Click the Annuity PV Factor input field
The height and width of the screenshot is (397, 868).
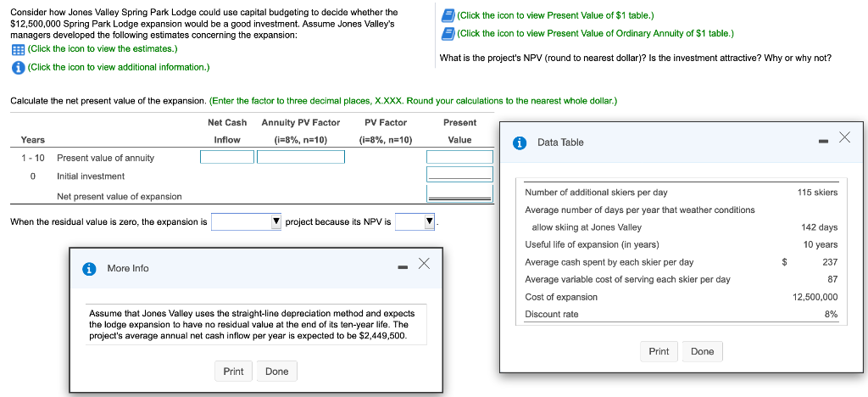[301, 157]
